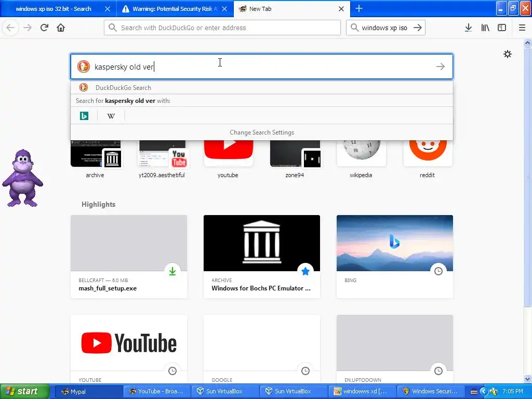
Task: Search with Bing icon
Action: point(84,116)
